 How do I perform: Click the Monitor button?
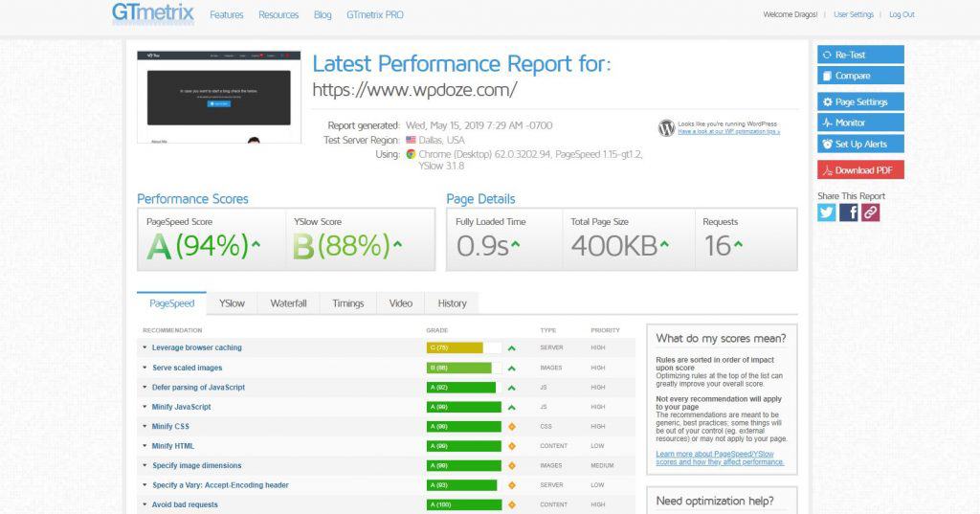tap(860, 123)
